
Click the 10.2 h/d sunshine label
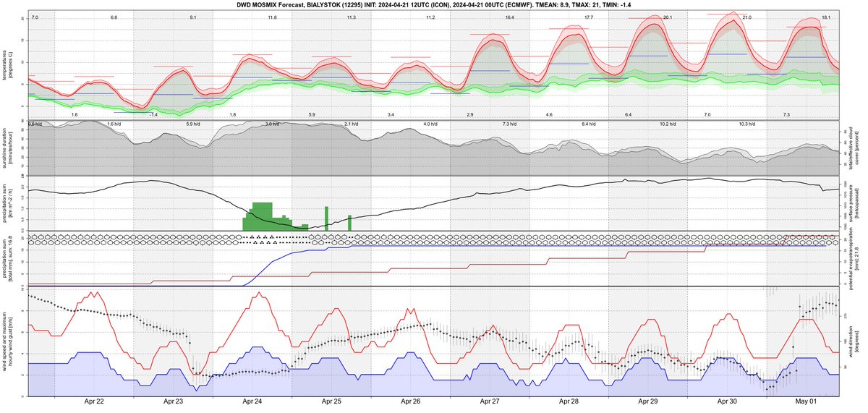tap(667, 124)
